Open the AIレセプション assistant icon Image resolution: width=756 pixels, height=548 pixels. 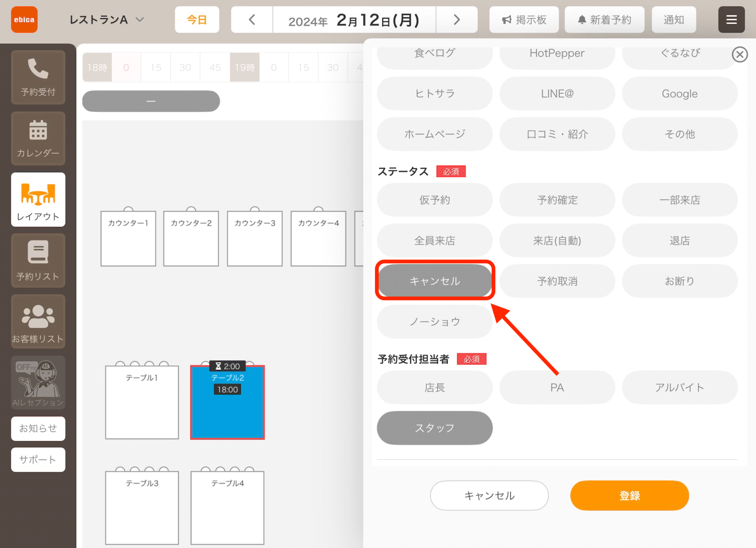coord(38,382)
